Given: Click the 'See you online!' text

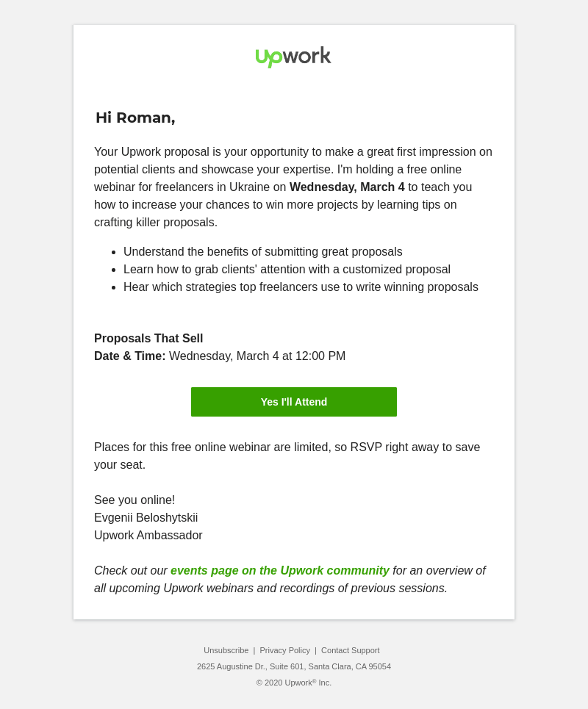Looking at the screenshot, I should pyautogui.click(x=135, y=500).
